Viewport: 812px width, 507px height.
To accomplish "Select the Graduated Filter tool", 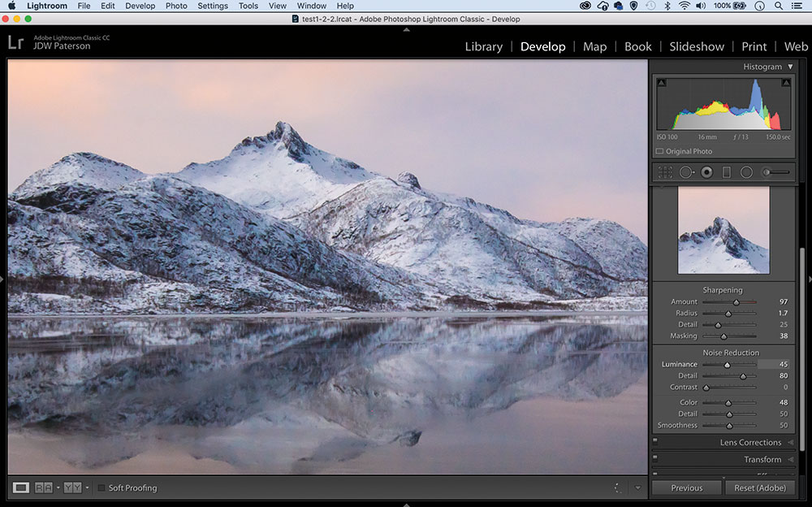I will tap(727, 172).
